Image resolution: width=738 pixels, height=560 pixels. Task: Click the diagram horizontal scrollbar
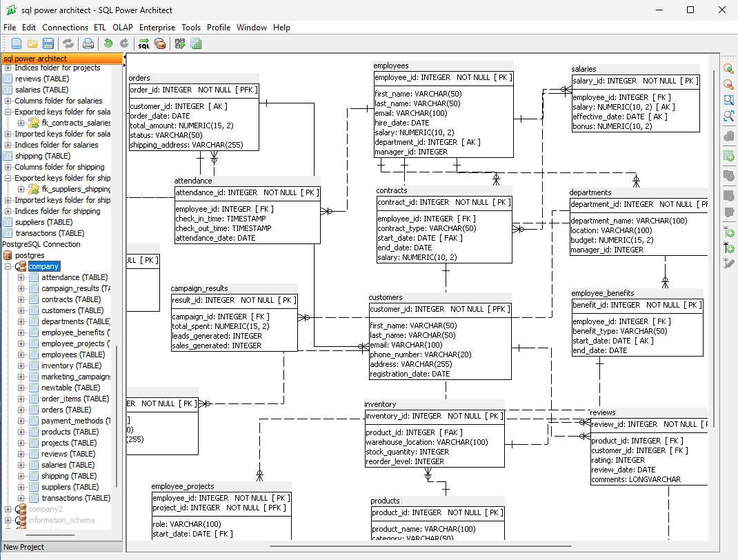tap(421, 546)
